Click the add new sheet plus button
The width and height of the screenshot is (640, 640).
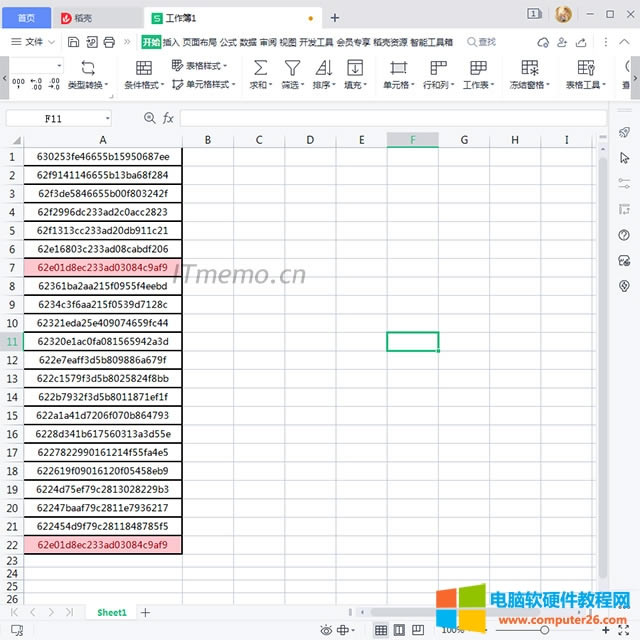(x=145, y=612)
